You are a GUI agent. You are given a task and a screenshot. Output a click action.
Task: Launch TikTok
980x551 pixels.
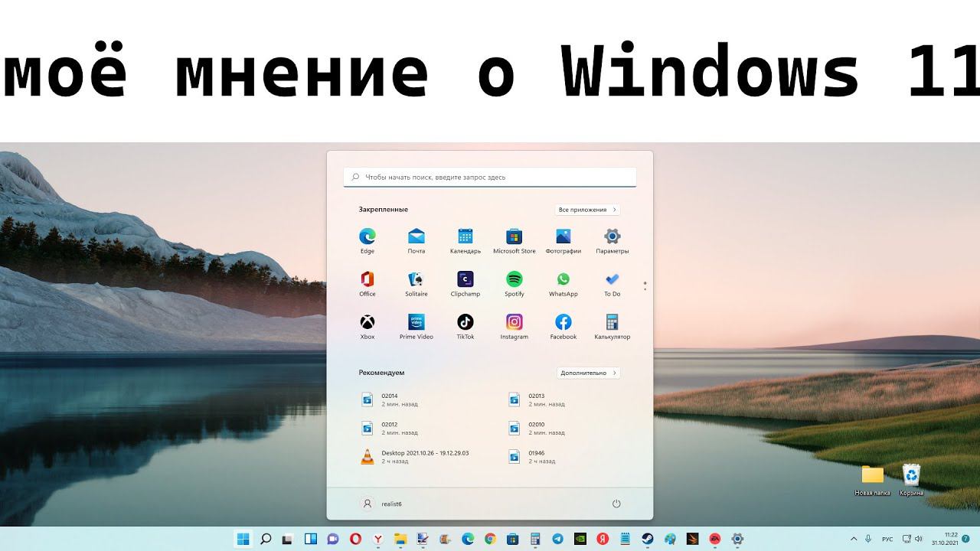[465, 326]
